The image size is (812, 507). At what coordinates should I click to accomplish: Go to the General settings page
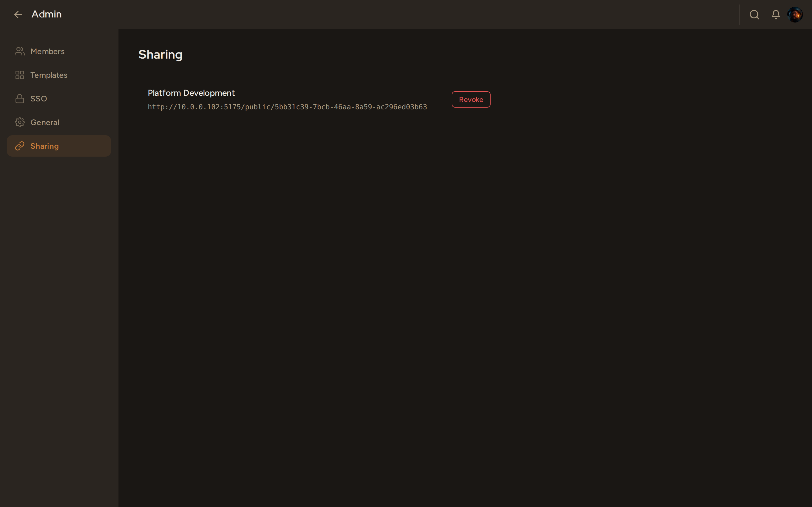(x=45, y=122)
